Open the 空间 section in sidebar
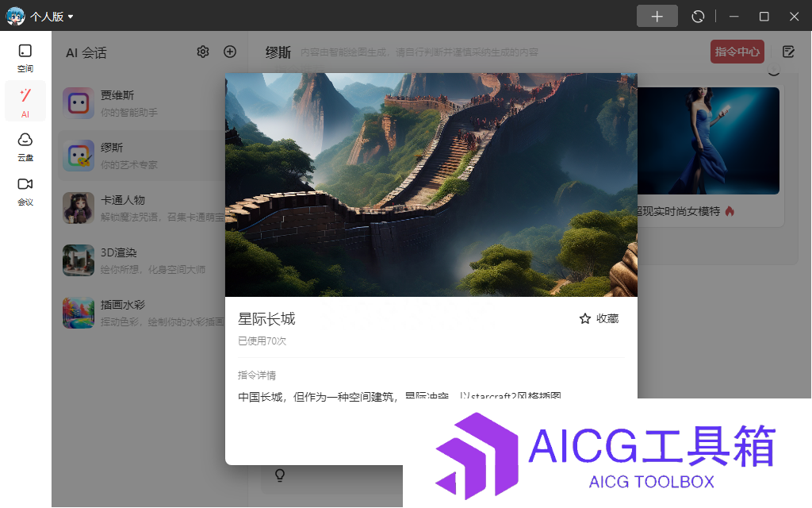This screenshot has width=812, height=508. (25, 57)
